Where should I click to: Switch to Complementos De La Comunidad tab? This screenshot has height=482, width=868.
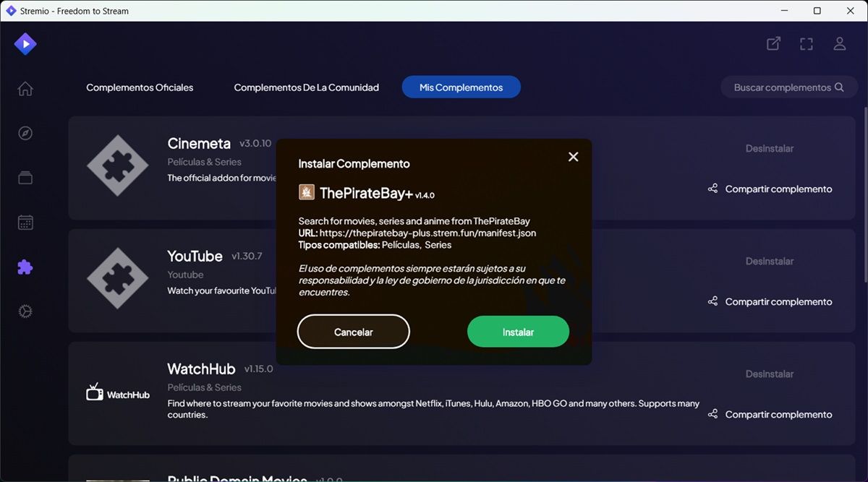tap(307, 87)
